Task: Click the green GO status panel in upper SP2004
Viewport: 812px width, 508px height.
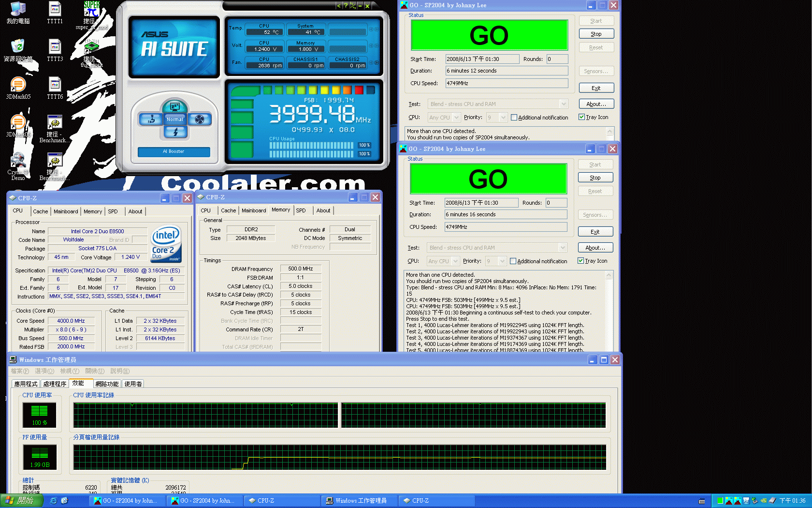Action: click(490, 35)
